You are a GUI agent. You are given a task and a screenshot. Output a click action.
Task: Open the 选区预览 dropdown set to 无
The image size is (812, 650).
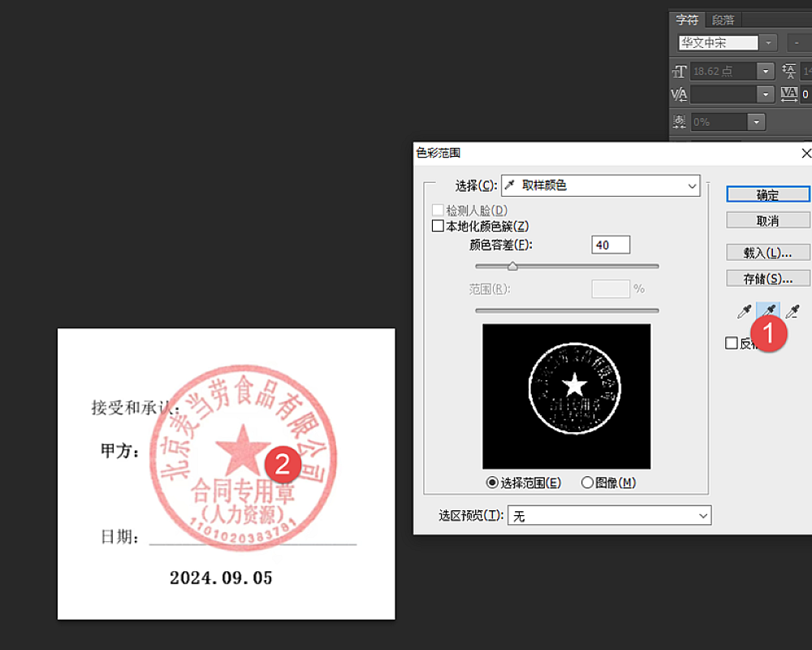(x=609, y=516)
